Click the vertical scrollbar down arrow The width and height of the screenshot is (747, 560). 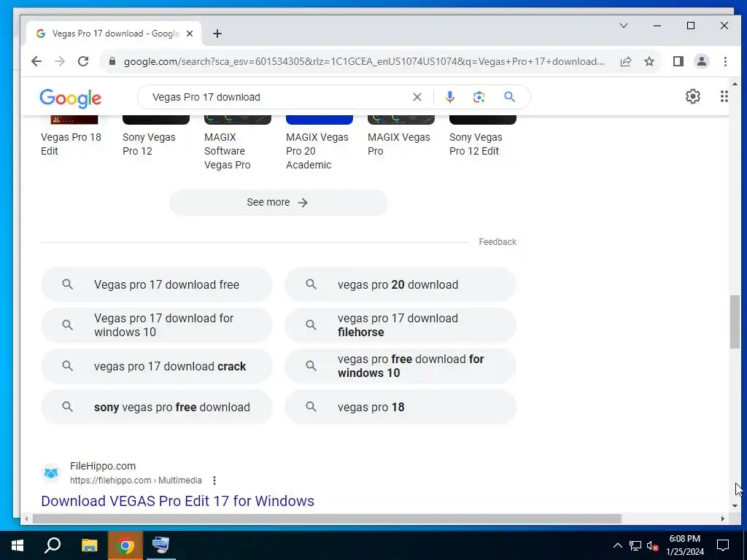(735, 506)
